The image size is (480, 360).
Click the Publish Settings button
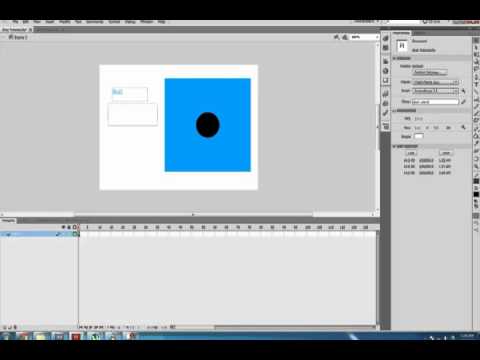430,72
